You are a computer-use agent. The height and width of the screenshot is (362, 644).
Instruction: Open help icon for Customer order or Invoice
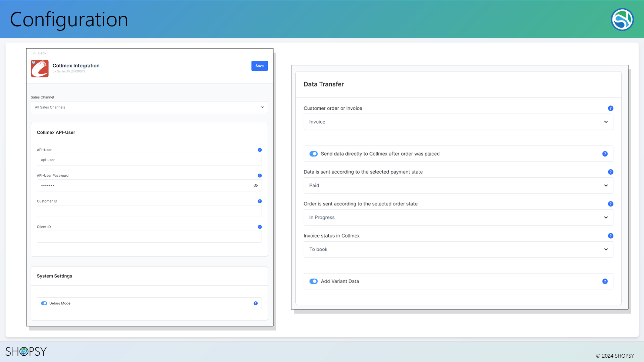tap(610, 108)
